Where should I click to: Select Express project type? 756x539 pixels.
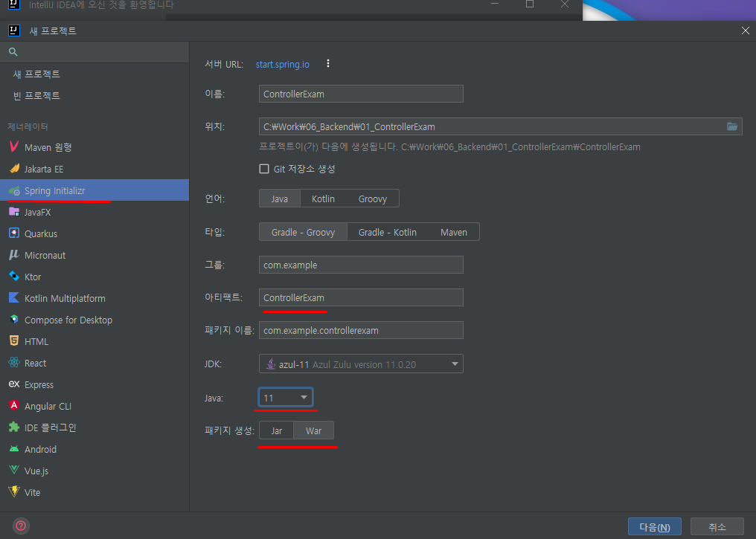pyautogui.click(x=94, y=384)
